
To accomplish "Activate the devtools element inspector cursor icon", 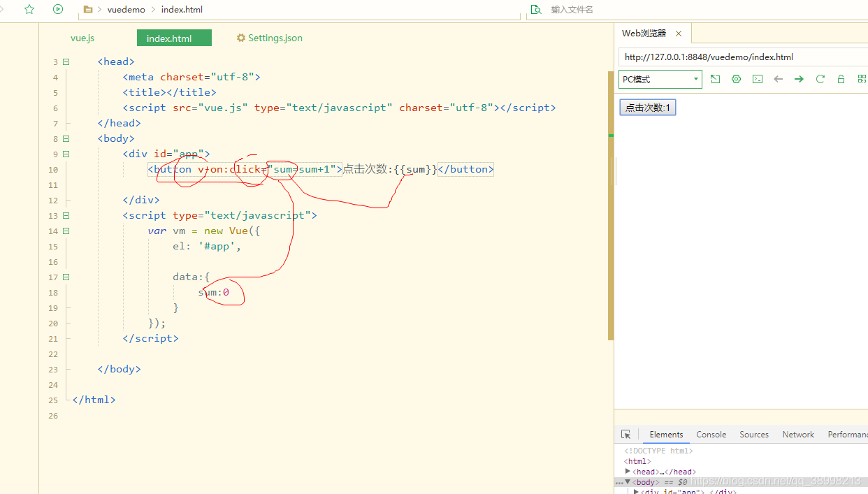I will pos(625,434).
